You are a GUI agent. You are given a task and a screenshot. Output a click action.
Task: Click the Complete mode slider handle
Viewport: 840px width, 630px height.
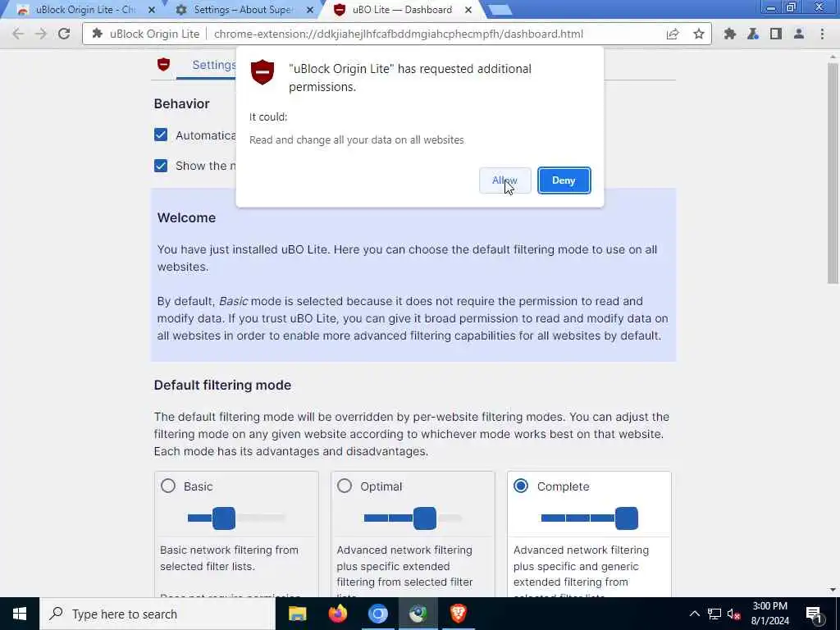pyautogui.click(x=626, y=518)
